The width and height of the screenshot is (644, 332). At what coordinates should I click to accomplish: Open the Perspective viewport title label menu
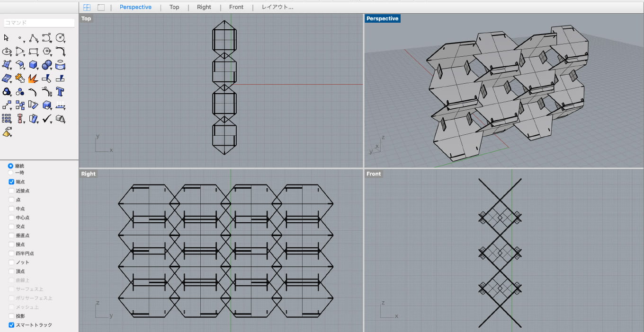(x=382, y=18)
